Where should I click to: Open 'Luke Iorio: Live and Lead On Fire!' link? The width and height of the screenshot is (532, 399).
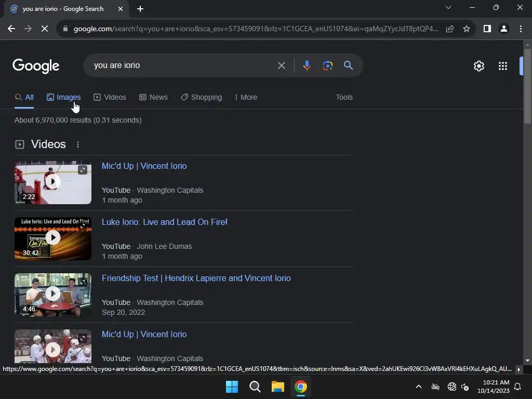165,222
